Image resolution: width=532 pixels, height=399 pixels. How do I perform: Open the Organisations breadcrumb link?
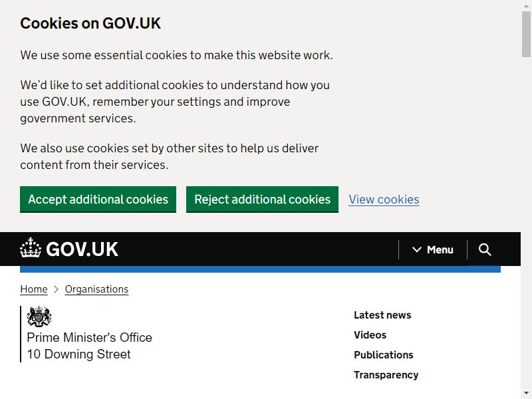[96, 289]
